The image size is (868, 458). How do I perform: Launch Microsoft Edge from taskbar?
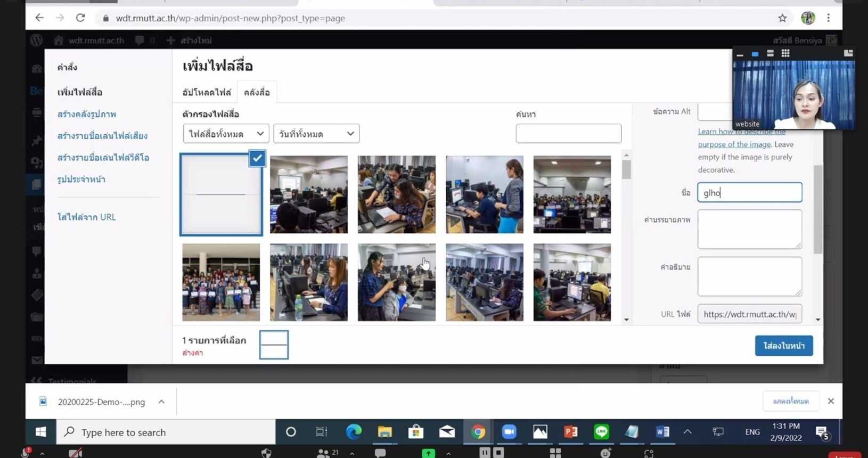[354, 432]
